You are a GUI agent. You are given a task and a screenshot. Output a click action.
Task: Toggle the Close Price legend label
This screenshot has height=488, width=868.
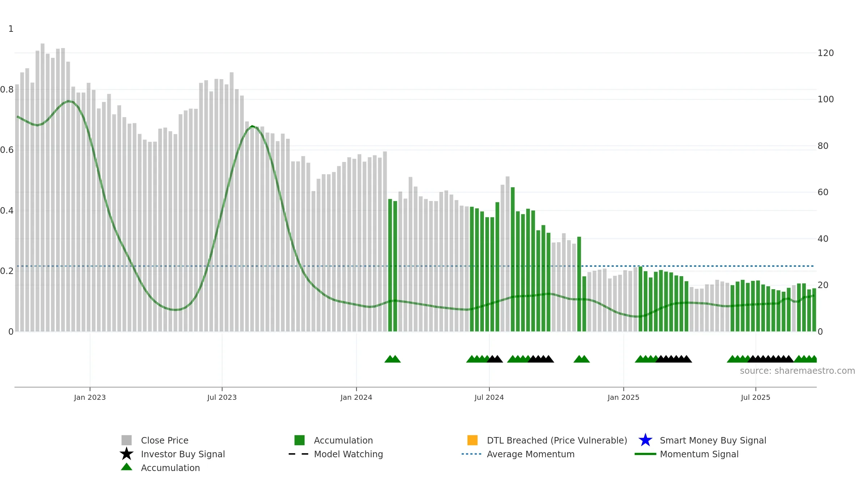[x=165, y=440]
